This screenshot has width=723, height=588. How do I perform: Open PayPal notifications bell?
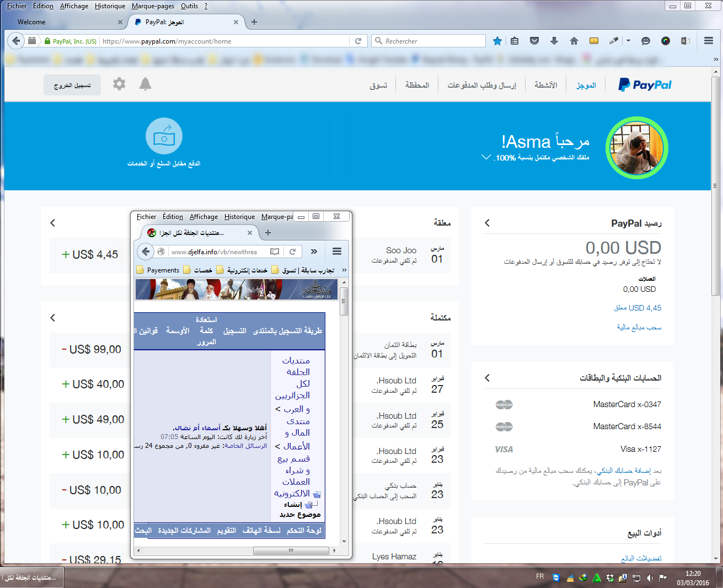145,84
